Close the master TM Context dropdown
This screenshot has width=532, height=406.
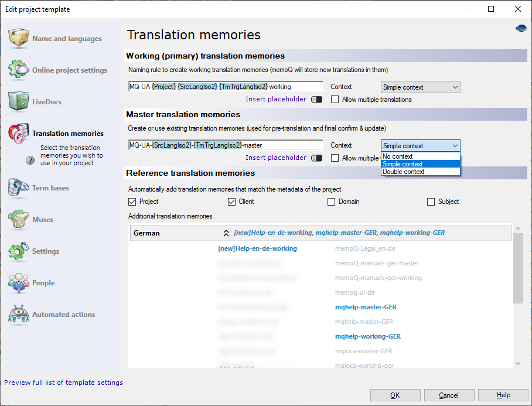pos(420,145)
